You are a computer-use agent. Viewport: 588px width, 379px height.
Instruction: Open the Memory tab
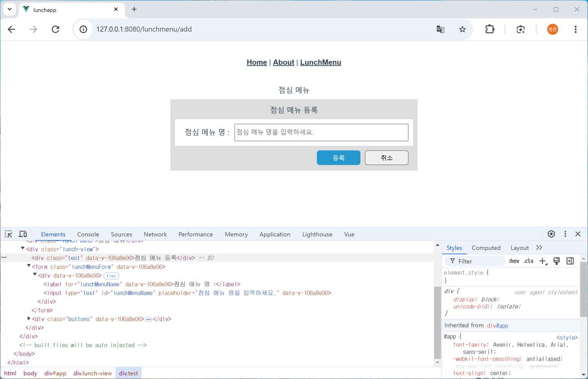(236, 234)
